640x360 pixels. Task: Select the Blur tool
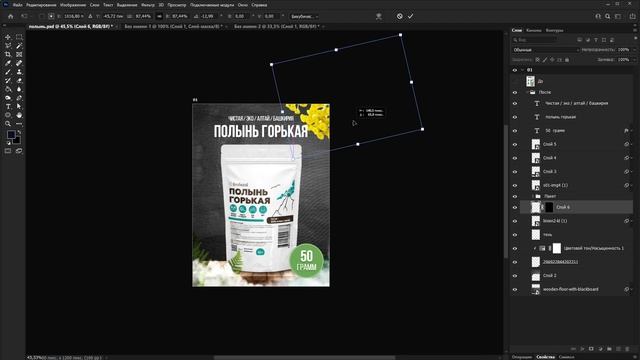(19, 89)
